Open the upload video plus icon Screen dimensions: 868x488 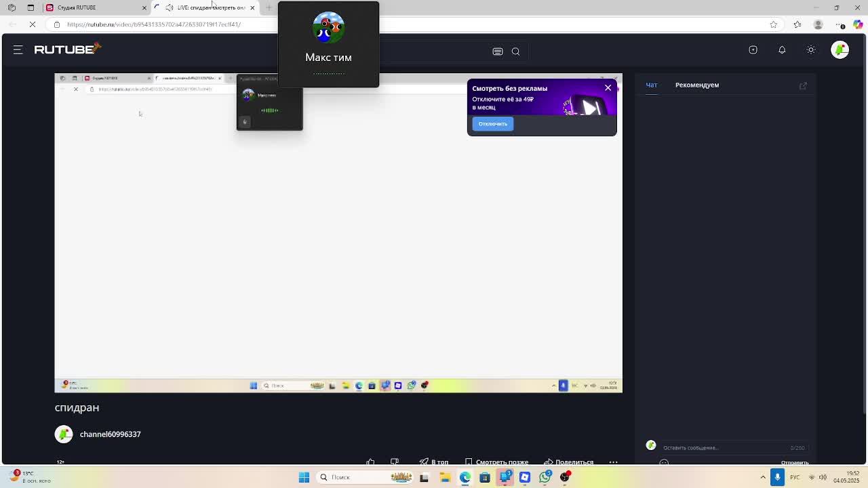[753, 50]
